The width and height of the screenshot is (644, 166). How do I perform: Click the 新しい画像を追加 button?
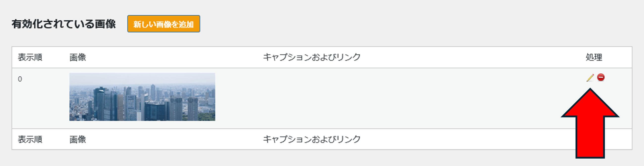click(164, 24)
